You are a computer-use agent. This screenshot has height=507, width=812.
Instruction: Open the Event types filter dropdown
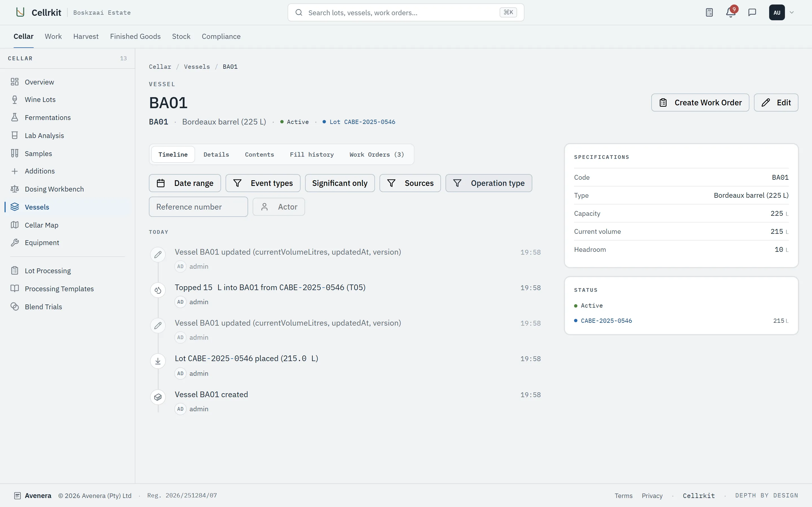pos(263,183)
